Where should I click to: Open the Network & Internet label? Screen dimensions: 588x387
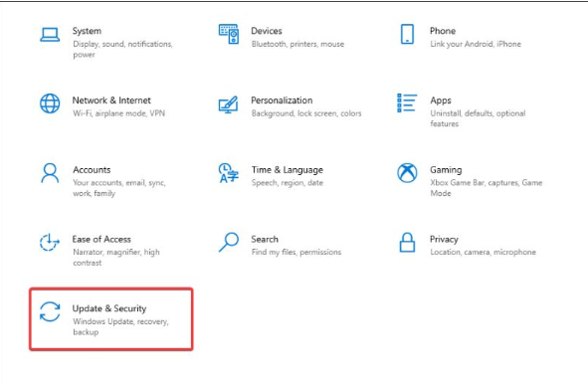click(111, 100)
